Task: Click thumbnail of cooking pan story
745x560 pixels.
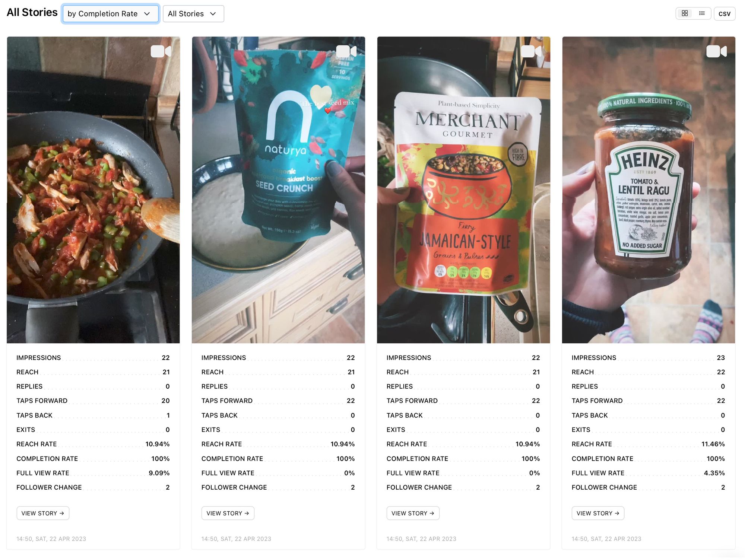Action: pos(93,190)
